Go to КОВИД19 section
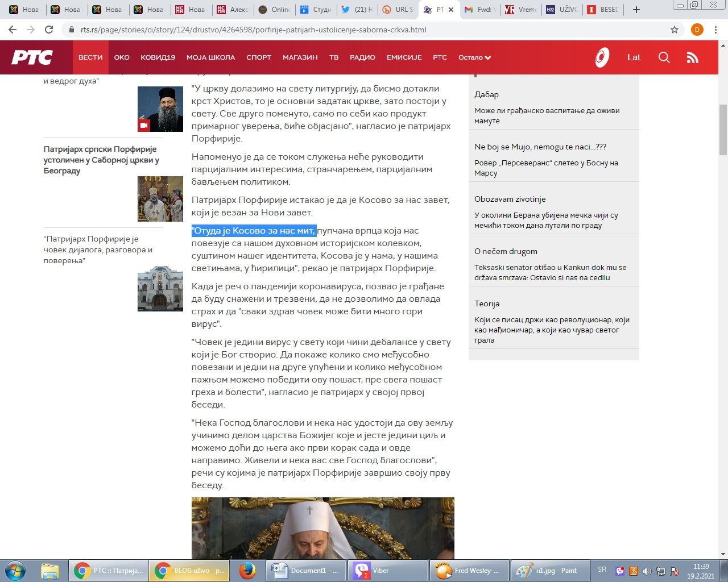 (x=158, y=57)
